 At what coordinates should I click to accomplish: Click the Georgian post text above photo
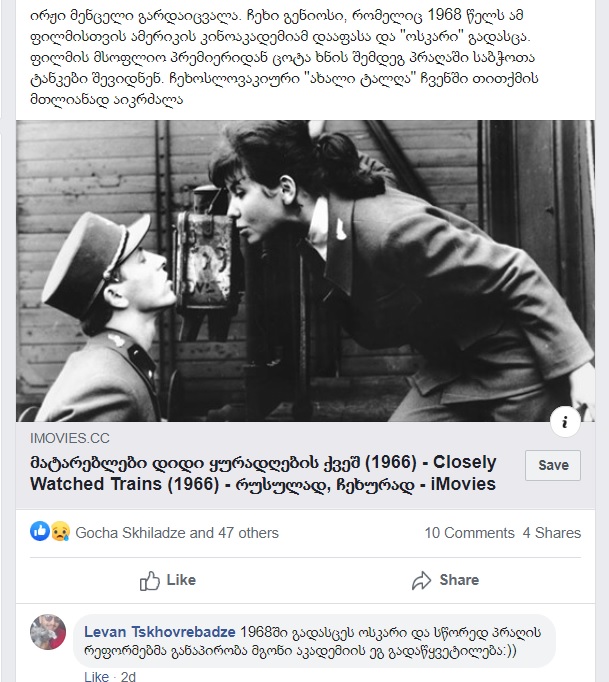point(284,57)
